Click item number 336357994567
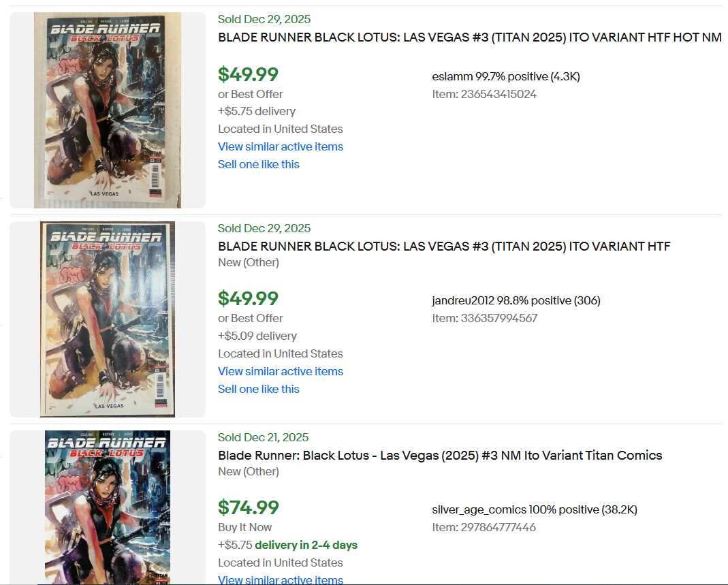Image resolution: width=728 pixels, height=585 pixels. (484, 318)
